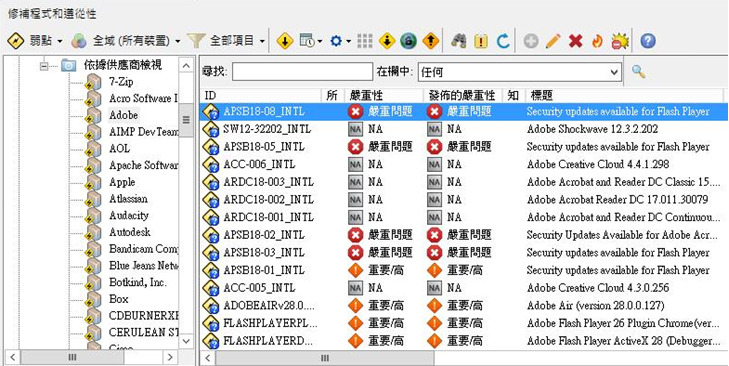Viewport: 729px width, 366px height.
Task: Collapse the 依據供應商檢視 tree node
Action: [45, 66]
